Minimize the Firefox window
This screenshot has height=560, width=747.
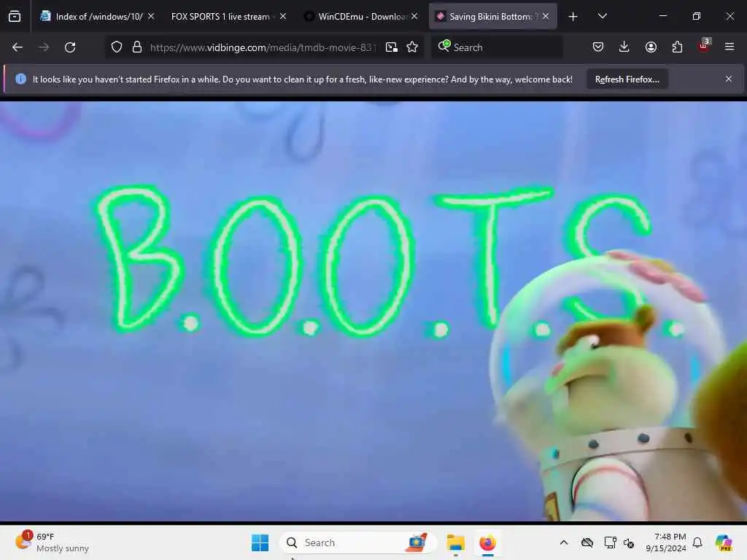pyautogui.click(x=662, y=16)
